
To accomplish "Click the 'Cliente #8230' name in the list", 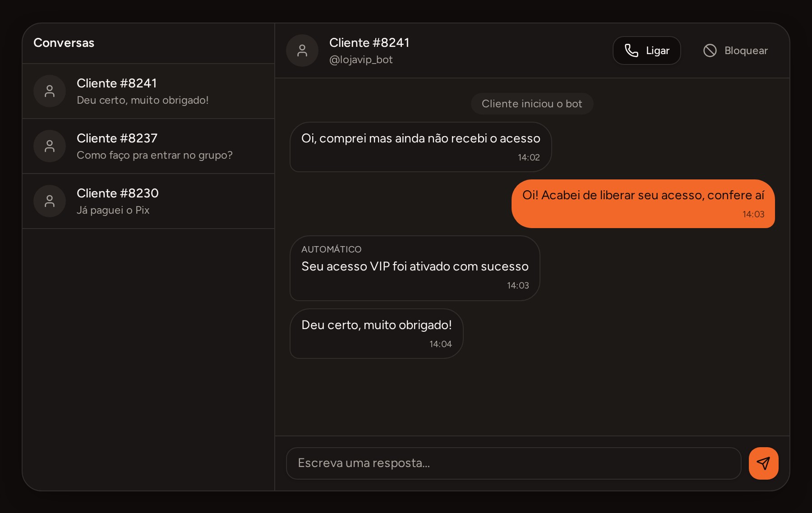I will tap(117, 193).
